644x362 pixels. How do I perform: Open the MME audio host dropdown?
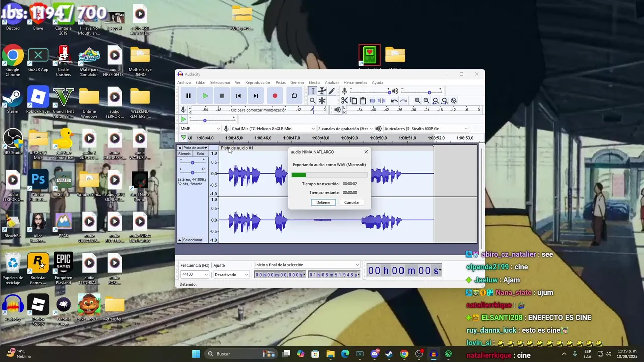click(x=200, y=129)
